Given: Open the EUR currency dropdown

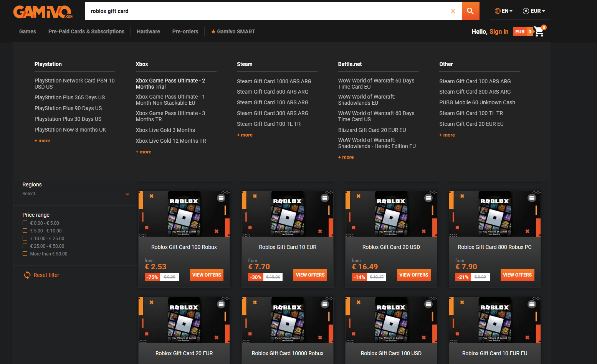Looking at the screenshot, I should pos(534,11).
